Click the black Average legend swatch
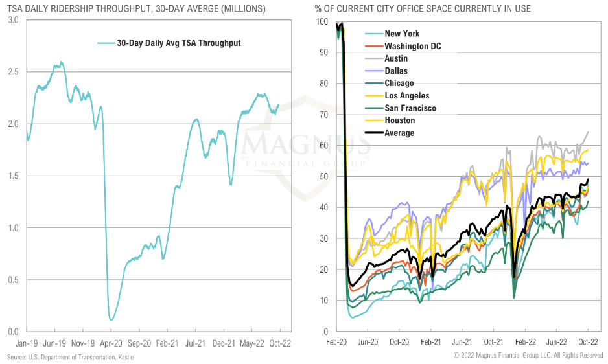The height and width of the screenshot is (364, 608). (374, 133)
